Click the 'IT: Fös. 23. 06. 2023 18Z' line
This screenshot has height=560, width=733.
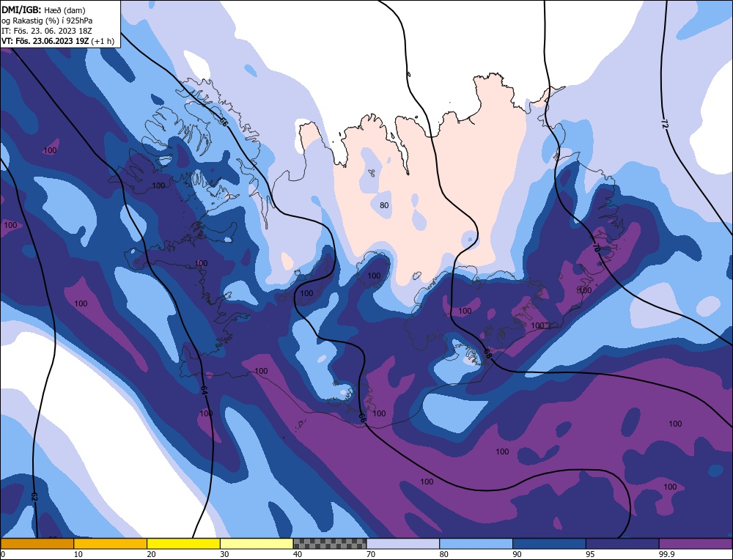[x=47, y=31]
